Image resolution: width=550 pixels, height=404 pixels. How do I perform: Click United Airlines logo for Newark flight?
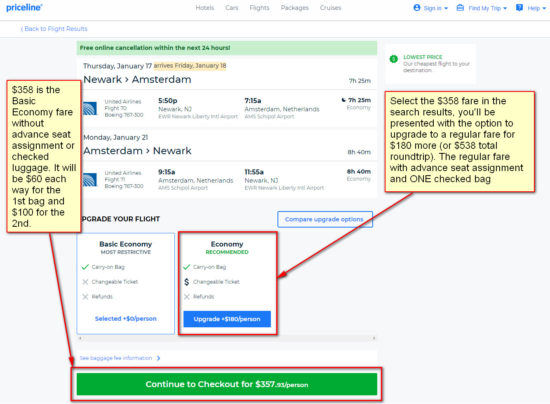90,108
